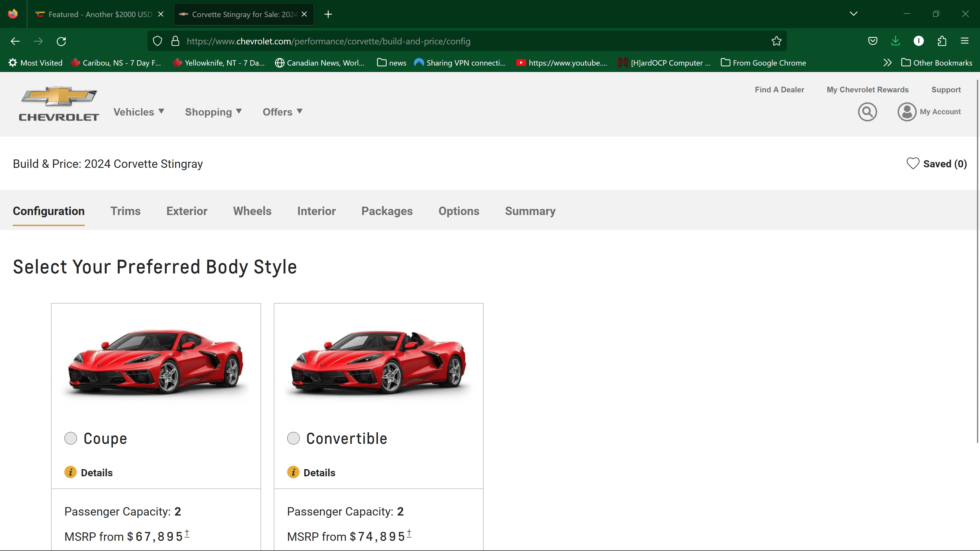Open the extensions puzzle icon
This screenshot has width=980, height=551.
(941, 41)
